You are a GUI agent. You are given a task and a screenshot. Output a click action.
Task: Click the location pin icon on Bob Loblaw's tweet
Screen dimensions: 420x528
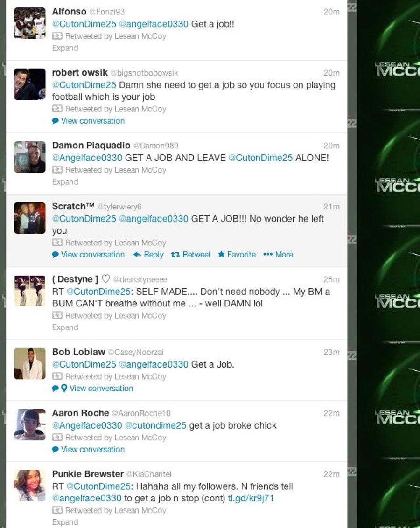point(64,388)
